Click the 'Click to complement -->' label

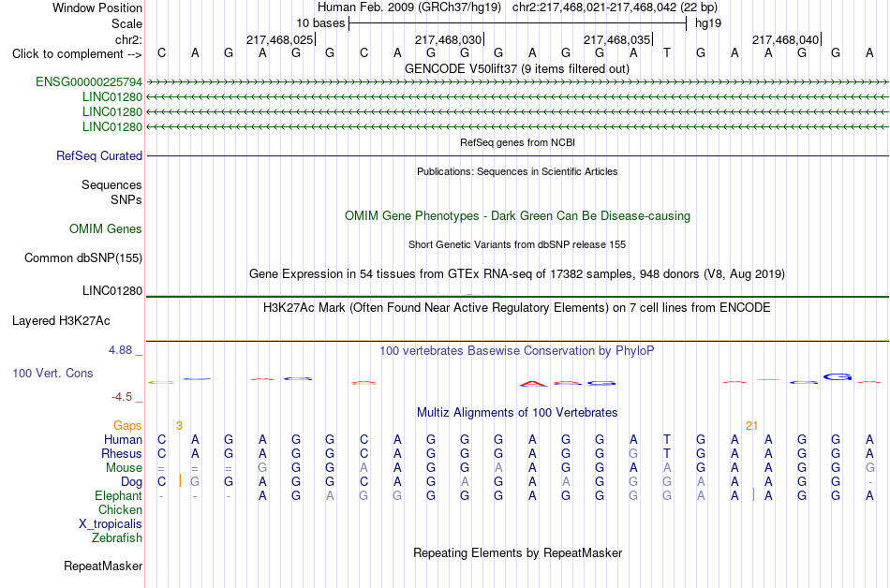click(x=77, y=54)
